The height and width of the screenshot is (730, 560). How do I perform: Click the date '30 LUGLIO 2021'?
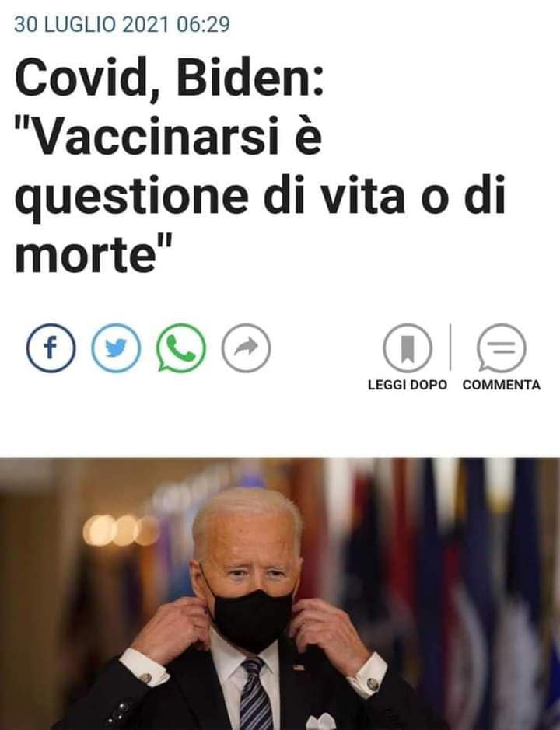click(x=91, y=25)
